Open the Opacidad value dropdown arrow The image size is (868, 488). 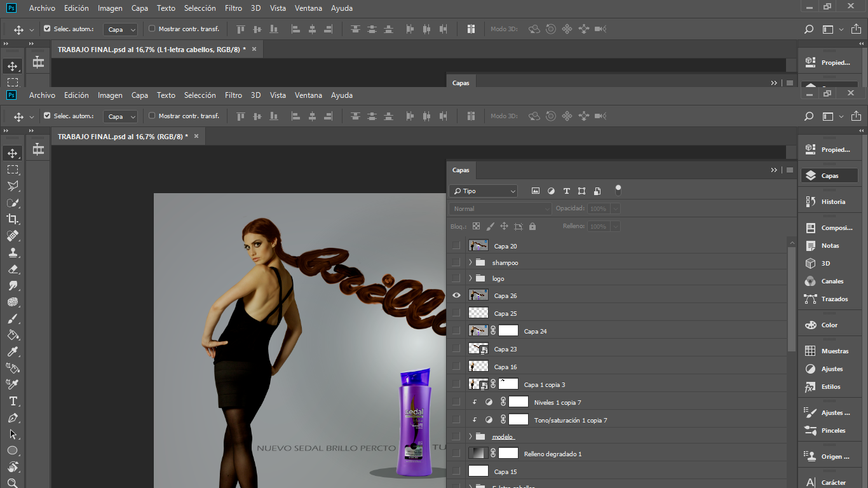coord(616,208)
